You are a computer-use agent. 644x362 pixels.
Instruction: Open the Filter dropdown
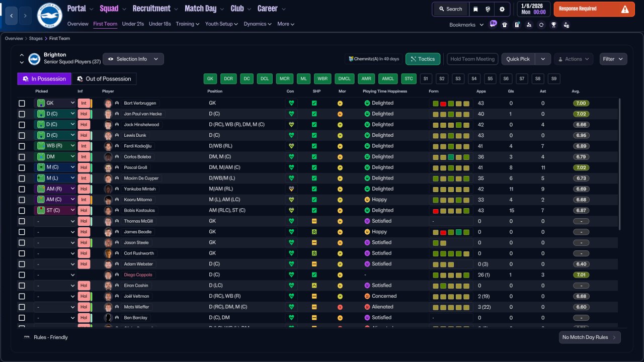(613, 59)
